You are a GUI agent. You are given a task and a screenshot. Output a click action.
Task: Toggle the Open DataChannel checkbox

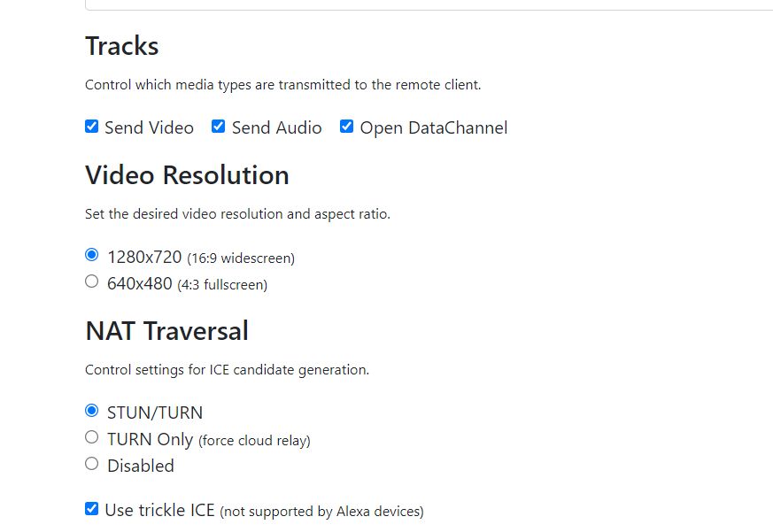tap(346, 127)
